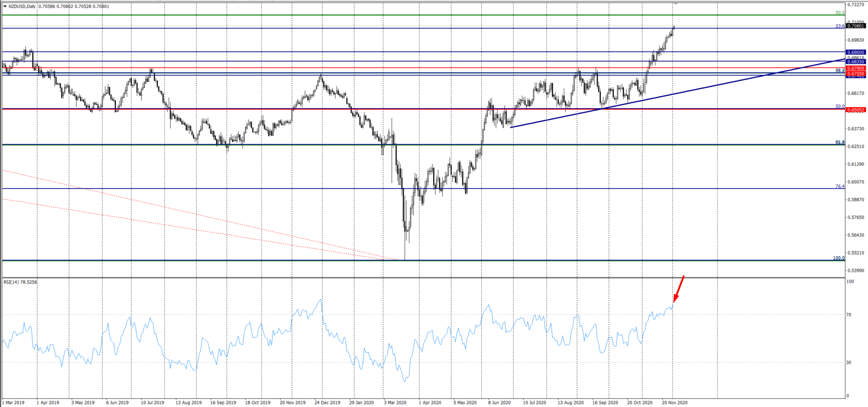Select the 0.68350 blue price level label
Image resolution: width=868 pixels, height=407 pixels.
(x=856, y=62)
